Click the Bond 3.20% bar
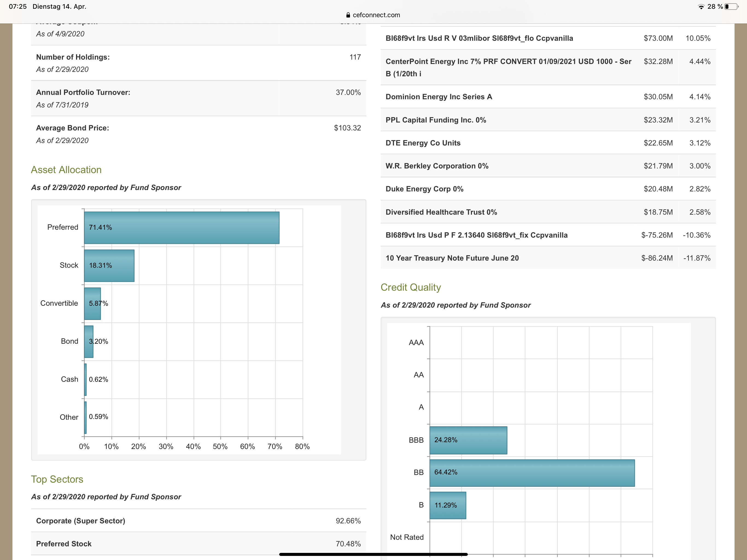 click(x=89, y=342)
